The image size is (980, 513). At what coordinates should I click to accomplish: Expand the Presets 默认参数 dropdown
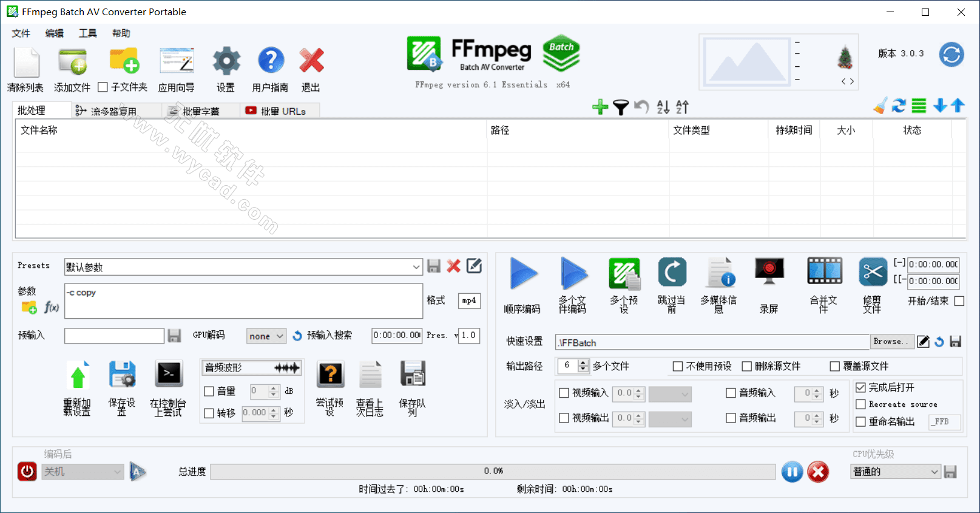(x=416, y=267)
